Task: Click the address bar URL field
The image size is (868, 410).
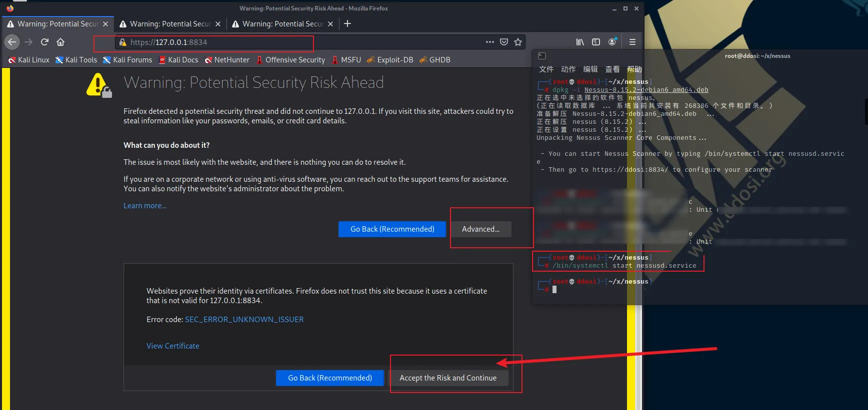Action: click(x=300, y=42)
